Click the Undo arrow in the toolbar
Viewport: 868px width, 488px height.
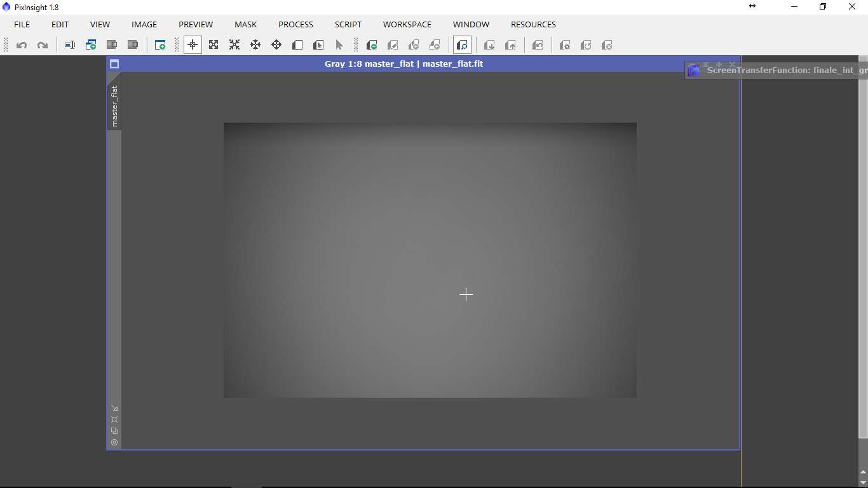coord(22,45)
